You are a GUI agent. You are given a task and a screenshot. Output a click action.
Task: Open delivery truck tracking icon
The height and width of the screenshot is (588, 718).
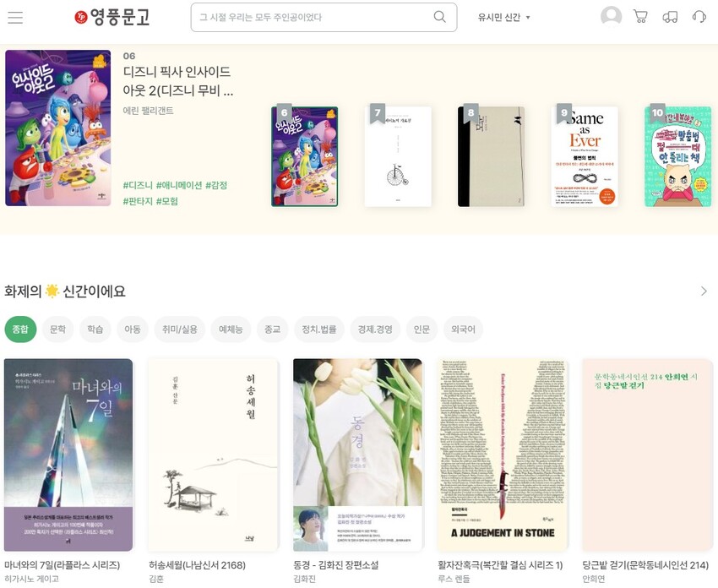(670, 18)
